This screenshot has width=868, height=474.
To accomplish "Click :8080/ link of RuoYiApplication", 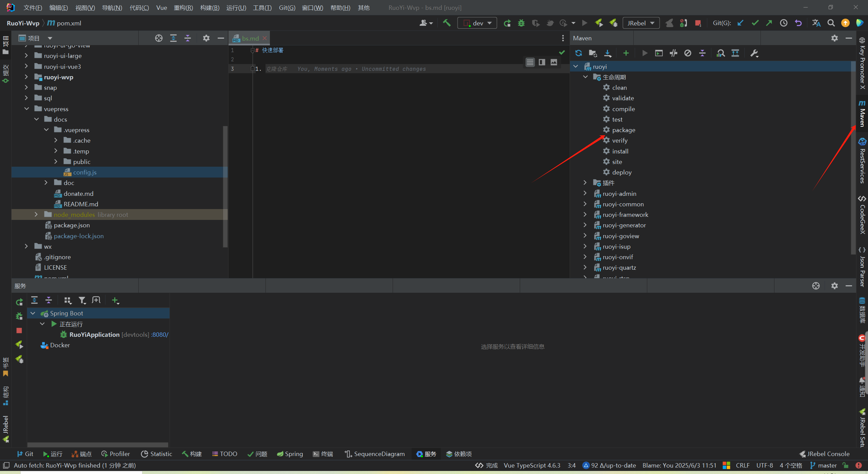I will pyautogui.click(x=160, y=334).
